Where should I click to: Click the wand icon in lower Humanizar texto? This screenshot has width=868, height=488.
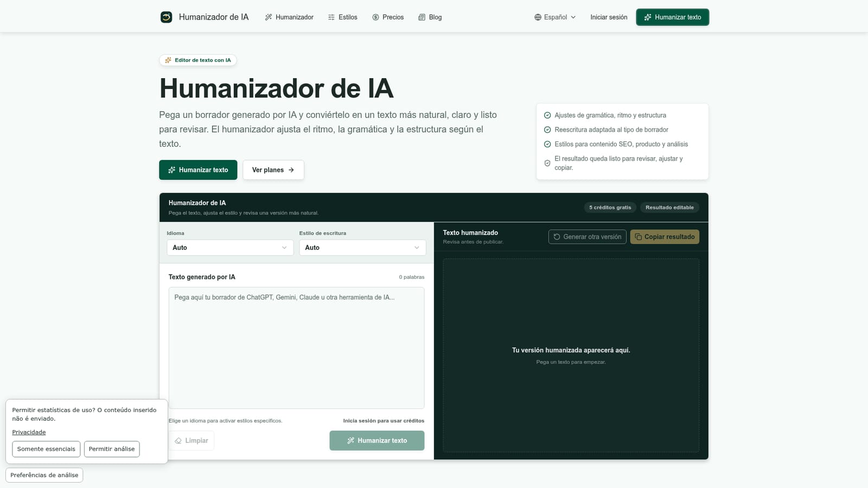[x=351, y=441]
